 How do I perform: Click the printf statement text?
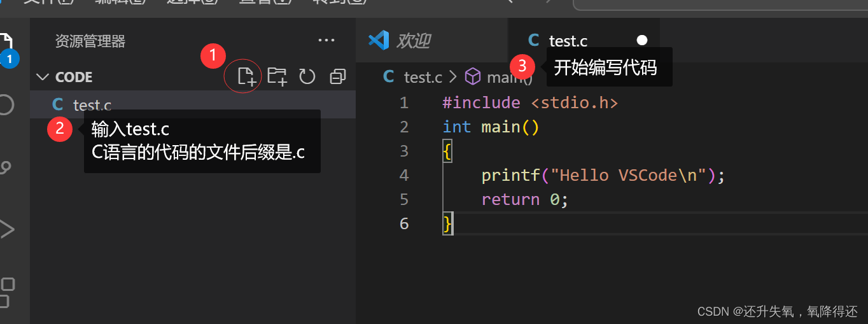click(603, 175)
